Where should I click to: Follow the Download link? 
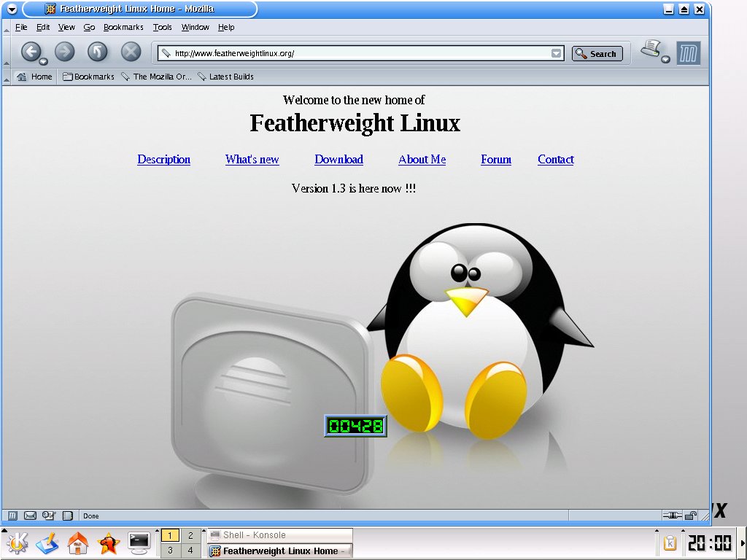pyautogui.click(x=338, y=159)
